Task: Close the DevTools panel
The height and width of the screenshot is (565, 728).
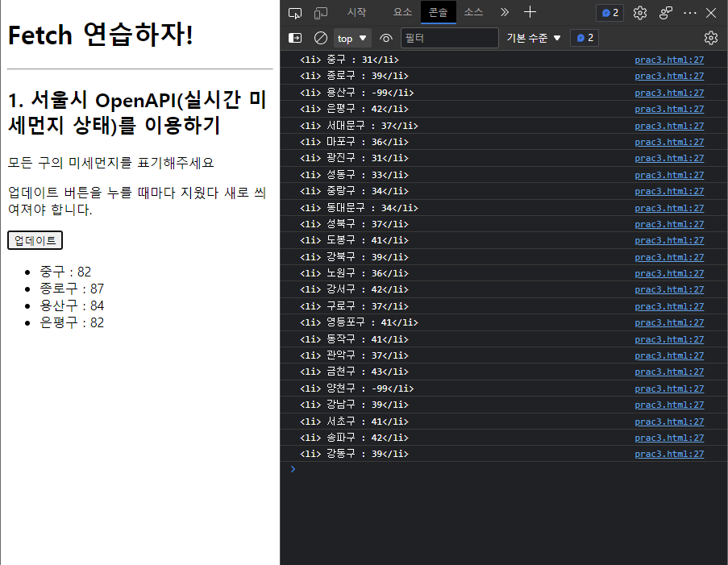Action: tap(711, 13)
